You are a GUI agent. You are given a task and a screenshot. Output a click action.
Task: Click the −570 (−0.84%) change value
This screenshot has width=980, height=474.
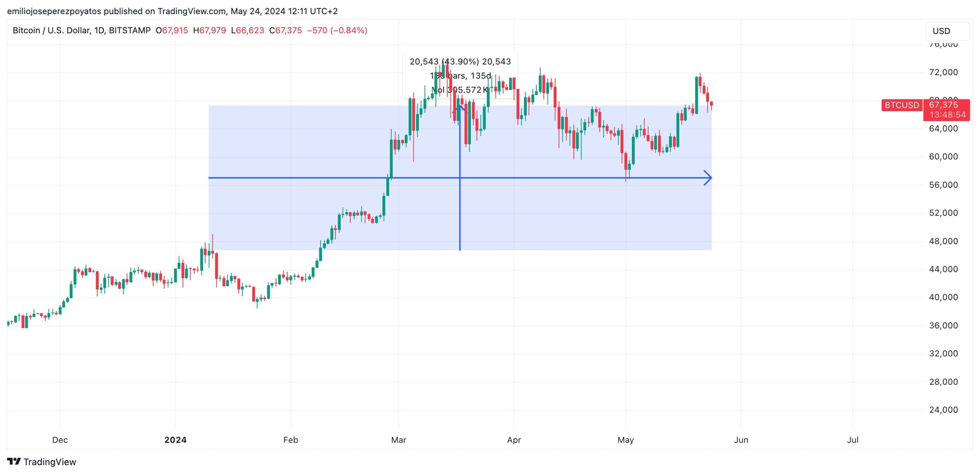click(337, 30)
